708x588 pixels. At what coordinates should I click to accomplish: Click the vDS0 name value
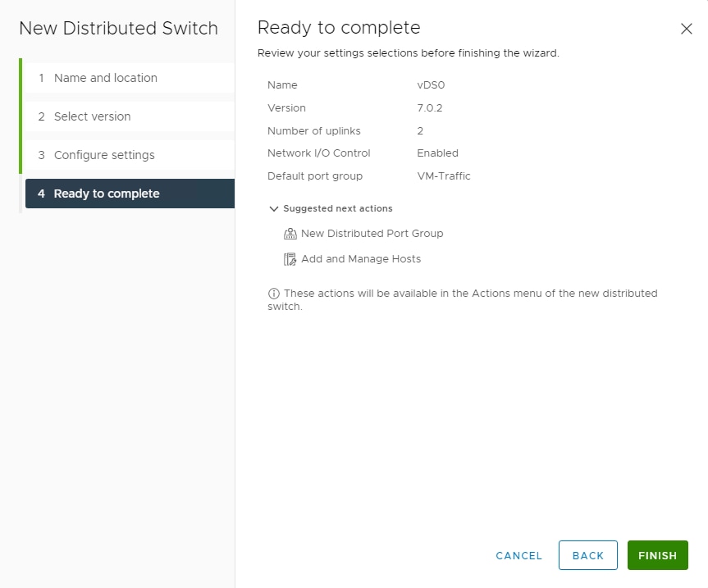tap(431, 84)
